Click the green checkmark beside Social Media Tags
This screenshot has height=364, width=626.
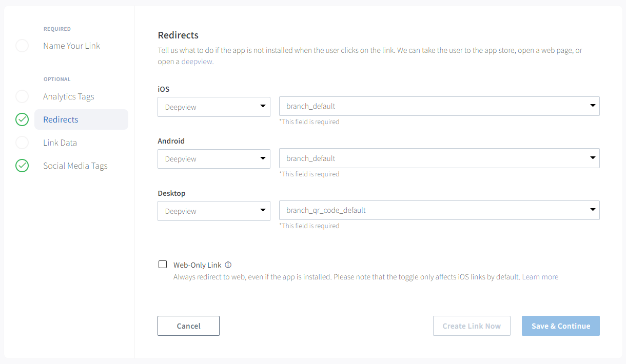pos(22,166)
